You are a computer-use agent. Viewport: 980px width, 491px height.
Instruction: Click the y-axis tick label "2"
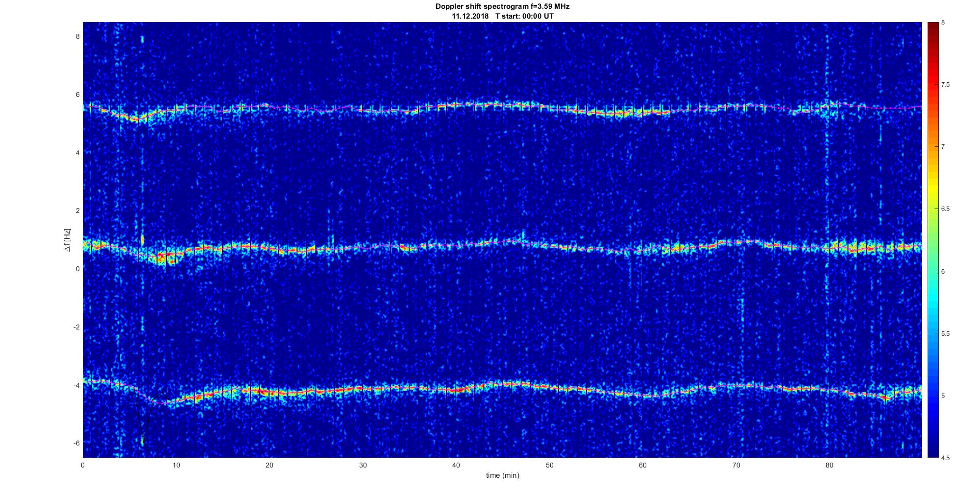[x=77, y=210]
